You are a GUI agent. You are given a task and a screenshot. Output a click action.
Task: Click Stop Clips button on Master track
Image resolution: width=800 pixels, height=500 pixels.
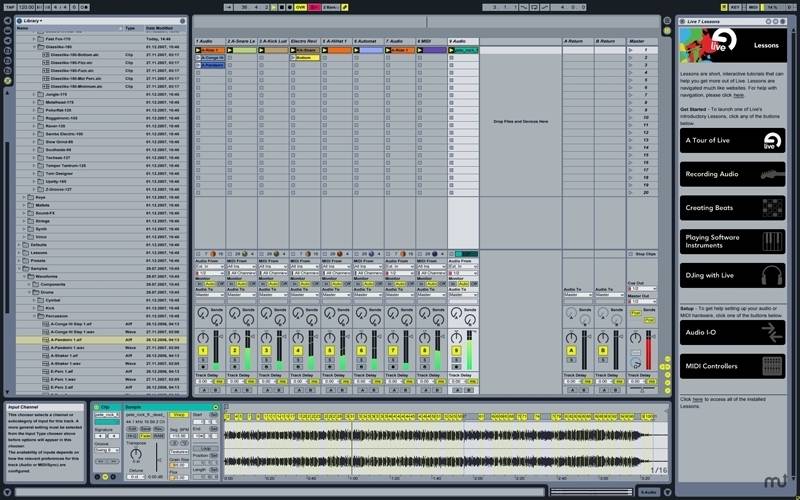coord(642,254)
